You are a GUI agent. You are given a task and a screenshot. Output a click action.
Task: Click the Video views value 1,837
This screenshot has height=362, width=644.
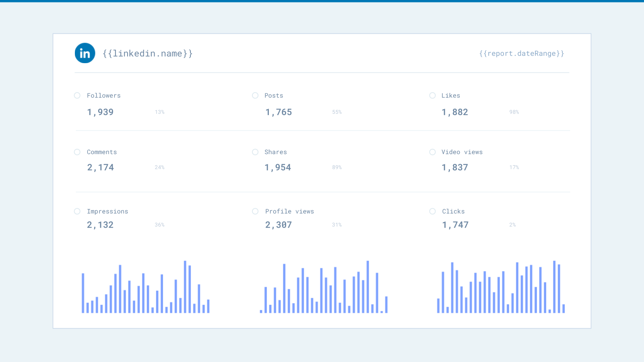pyautogui.click(x=455, y=167)
